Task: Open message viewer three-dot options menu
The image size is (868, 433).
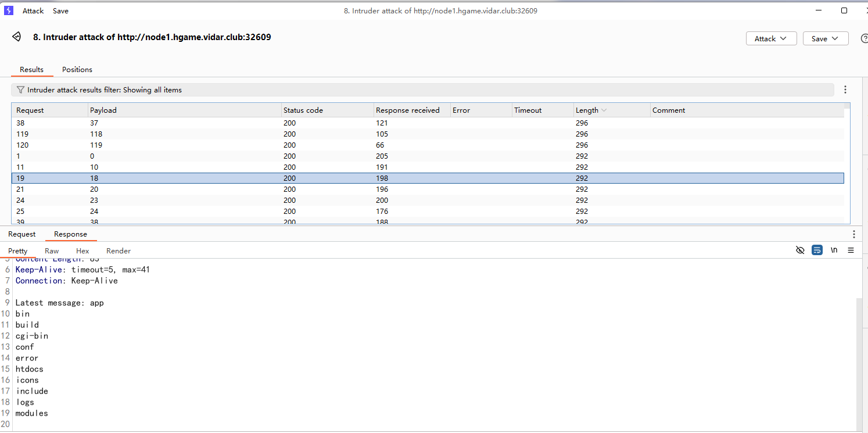Action: pos(853,234)
